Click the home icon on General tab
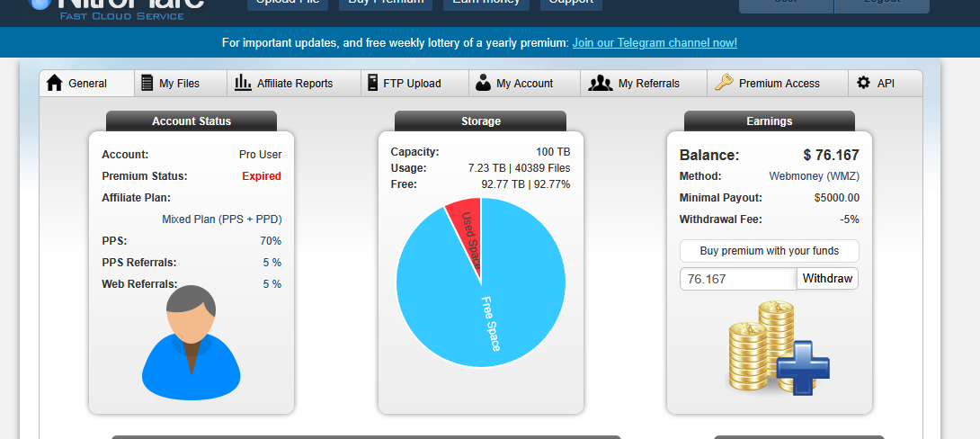 54,83
